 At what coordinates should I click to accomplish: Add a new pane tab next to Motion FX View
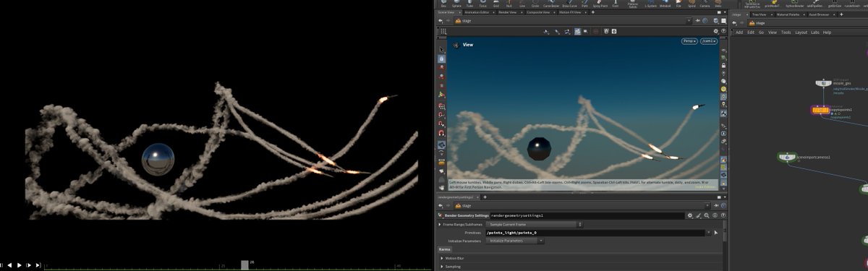point(592,12)
